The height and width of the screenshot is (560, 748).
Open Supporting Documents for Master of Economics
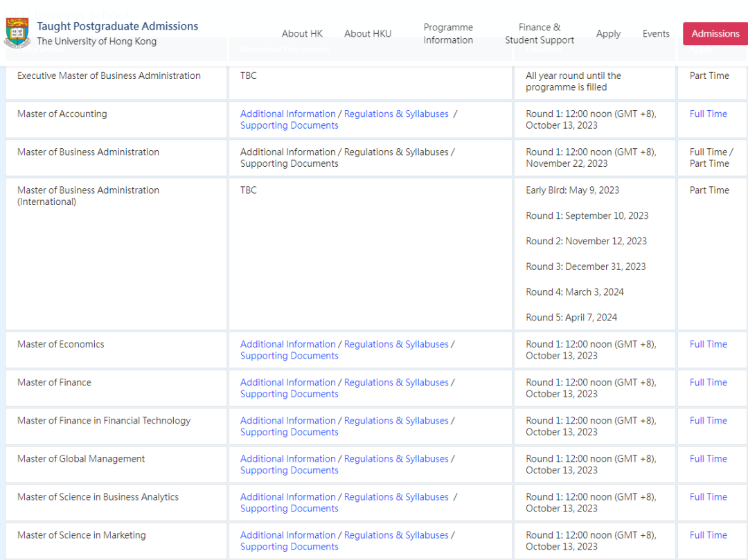click(x=289, y=356)
